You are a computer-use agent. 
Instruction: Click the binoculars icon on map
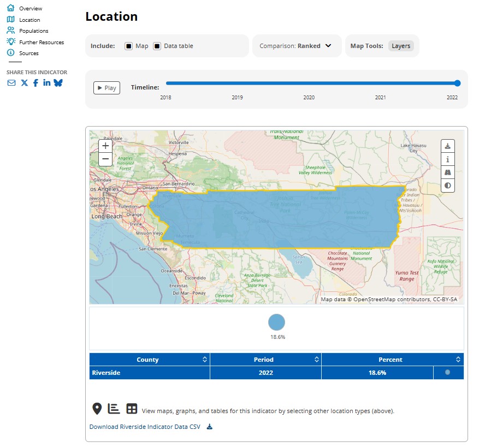447,172
